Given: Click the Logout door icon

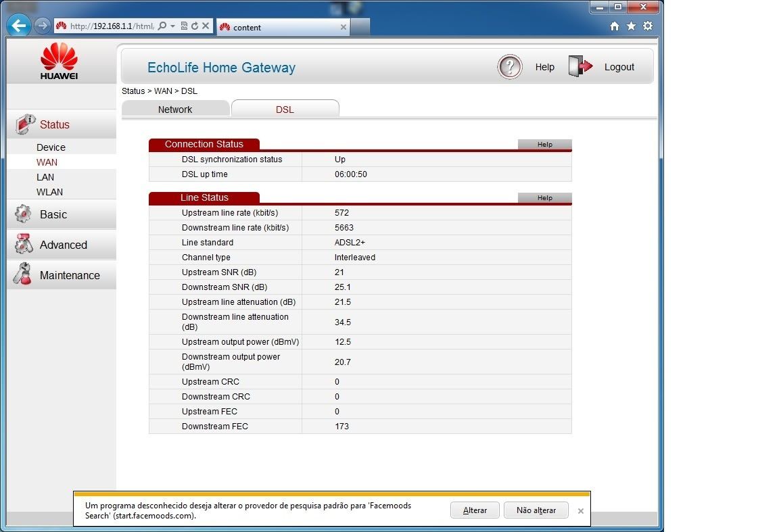Looking at the screenshot, I should pos(580,66).
